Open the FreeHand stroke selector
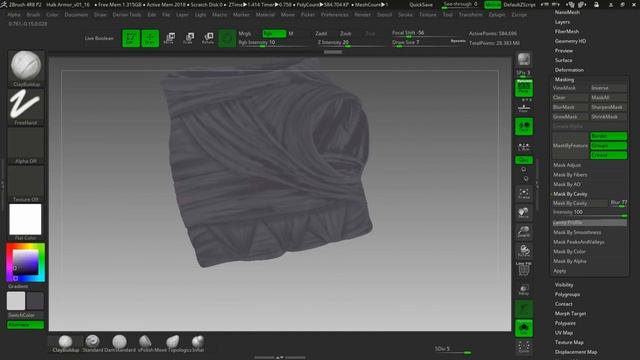640x360 pixels. tap(26, 107)
